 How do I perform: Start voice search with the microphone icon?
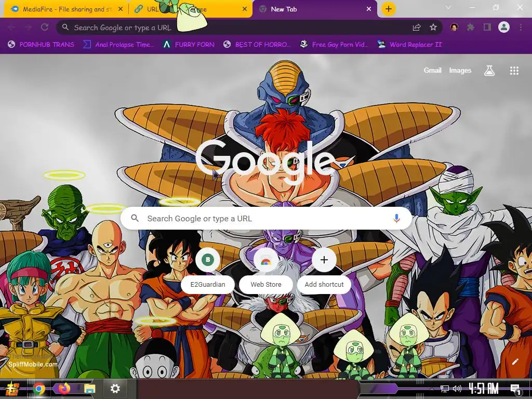click(x=396, y=219)
